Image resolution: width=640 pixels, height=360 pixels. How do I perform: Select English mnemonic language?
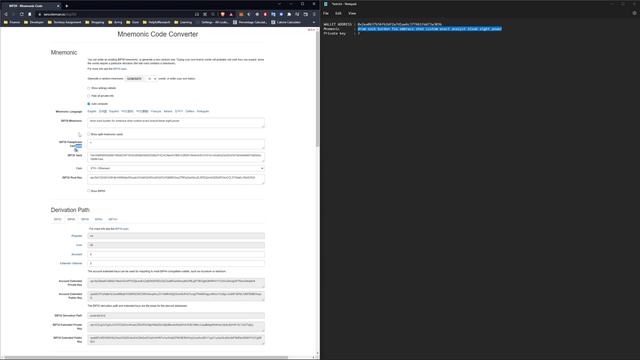[x=92, y=111]
